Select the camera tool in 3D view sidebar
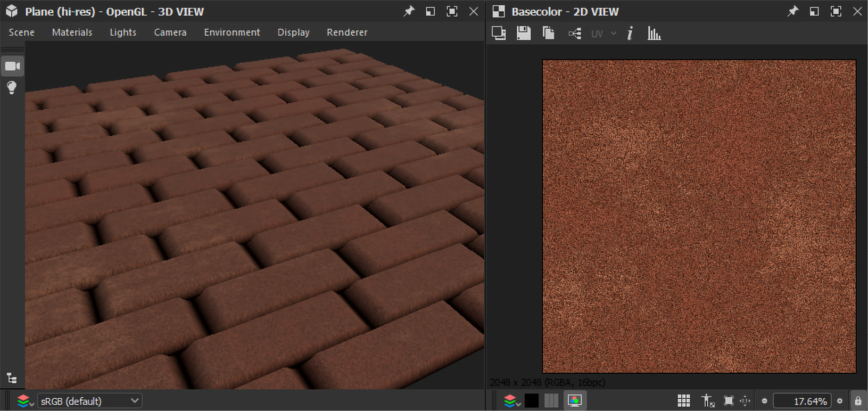The height and width of the screenshot is (411, 868). [12, 66]
